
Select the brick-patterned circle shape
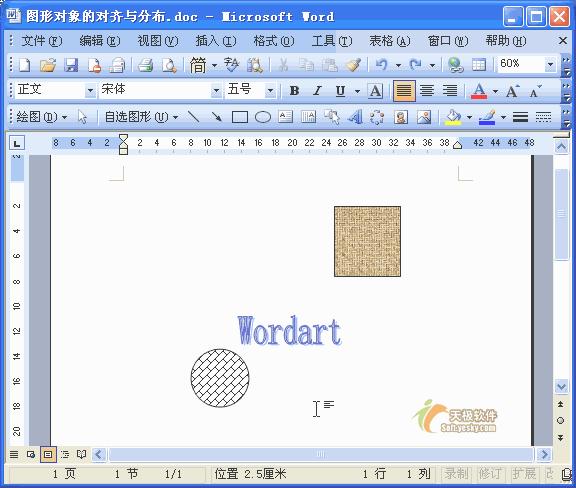pos(220,378)
